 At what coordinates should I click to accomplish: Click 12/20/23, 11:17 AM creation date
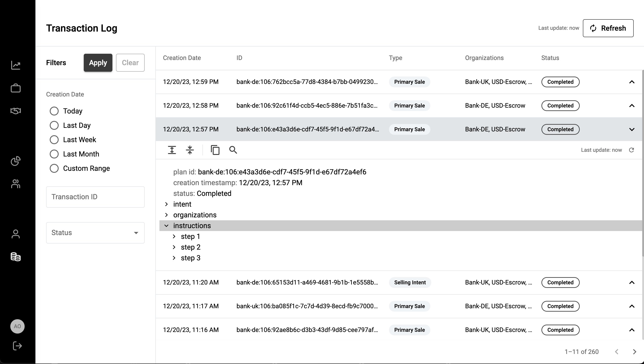pyautogui.click(x=191, y=306)
